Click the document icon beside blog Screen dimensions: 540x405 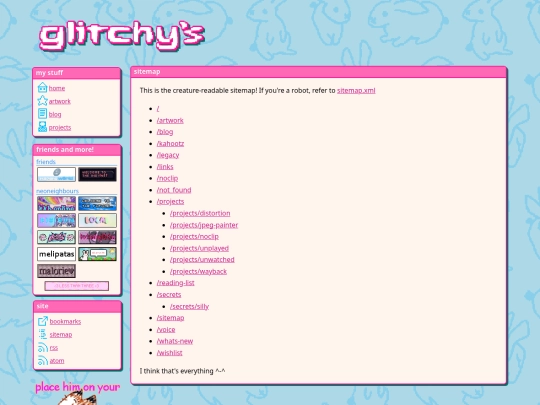click(42, 114)
